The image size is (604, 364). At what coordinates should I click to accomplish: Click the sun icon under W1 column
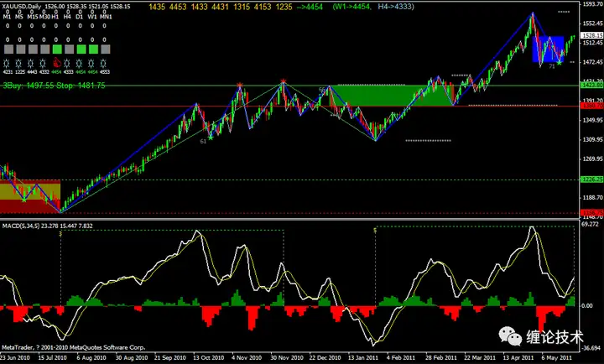[91, 63]
